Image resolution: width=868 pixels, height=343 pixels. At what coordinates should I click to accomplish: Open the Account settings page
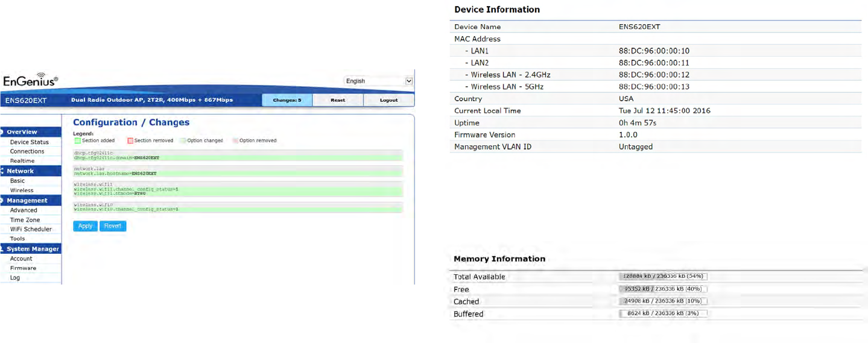[21, 259]
